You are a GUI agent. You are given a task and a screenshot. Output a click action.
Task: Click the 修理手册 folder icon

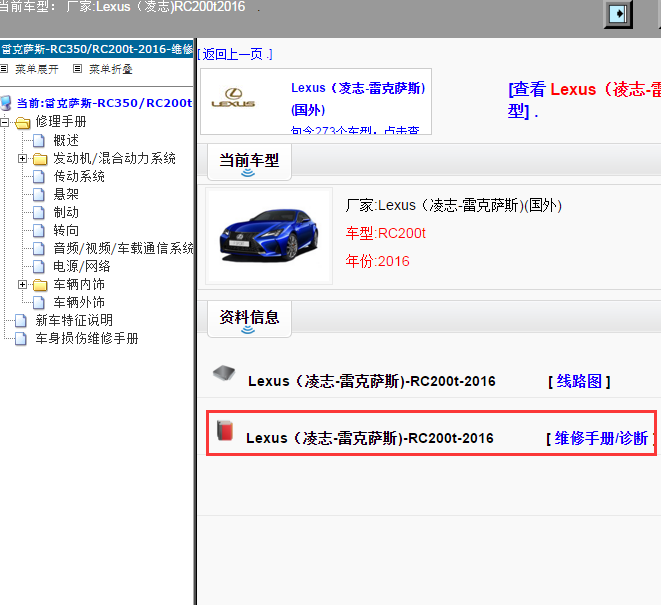[22, 122]
